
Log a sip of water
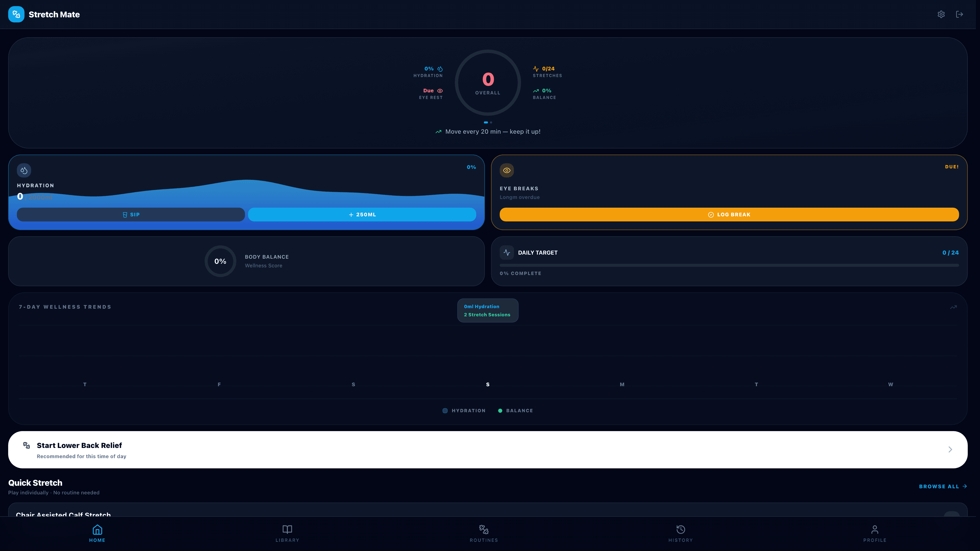(131, 215)
